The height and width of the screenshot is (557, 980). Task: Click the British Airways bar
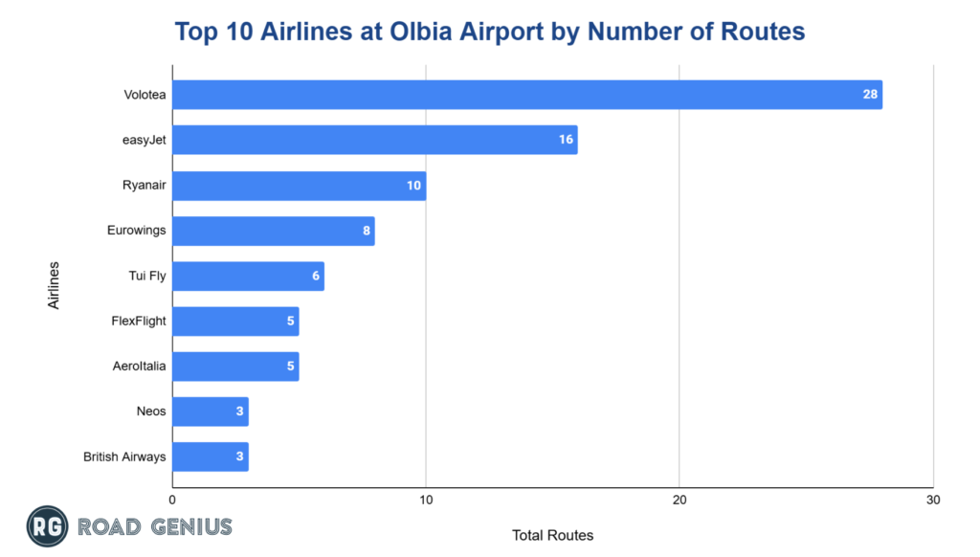(210, 457)
